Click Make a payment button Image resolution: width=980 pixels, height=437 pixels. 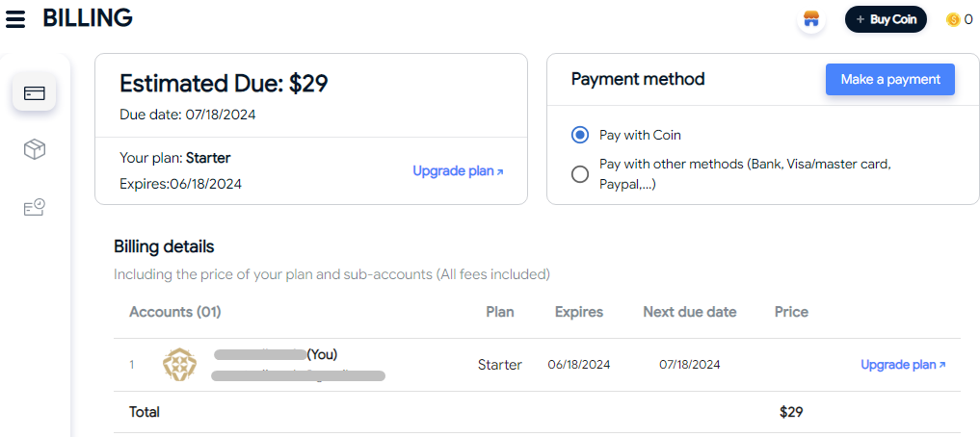point(890,79)
